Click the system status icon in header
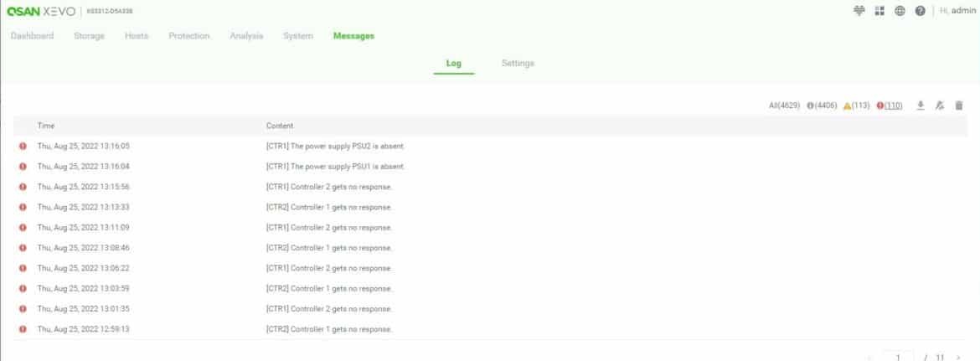Viewport: 980px width, 361px height. (859, 11)
